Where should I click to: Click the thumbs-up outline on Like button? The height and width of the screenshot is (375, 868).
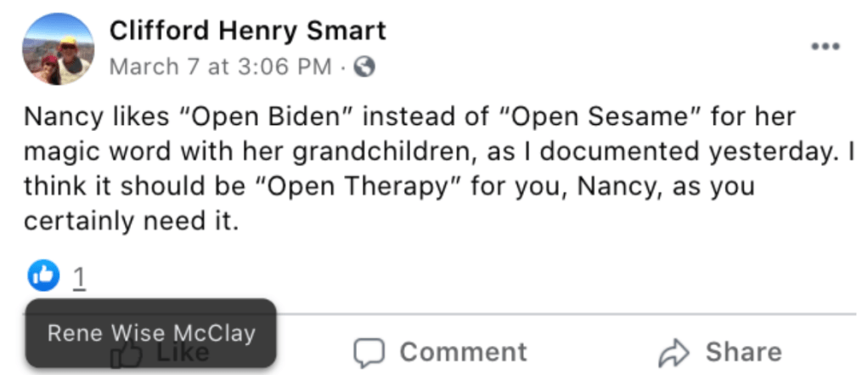(x=127, y=355)
